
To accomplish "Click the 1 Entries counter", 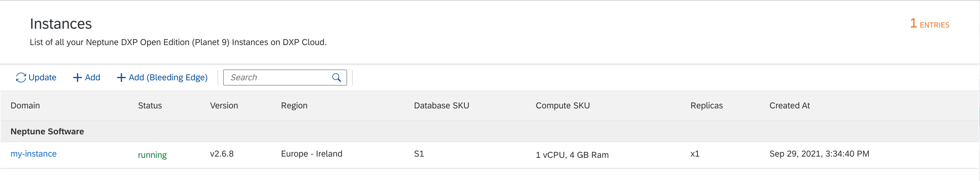I will pyautogui.click(x=929, y=24).
